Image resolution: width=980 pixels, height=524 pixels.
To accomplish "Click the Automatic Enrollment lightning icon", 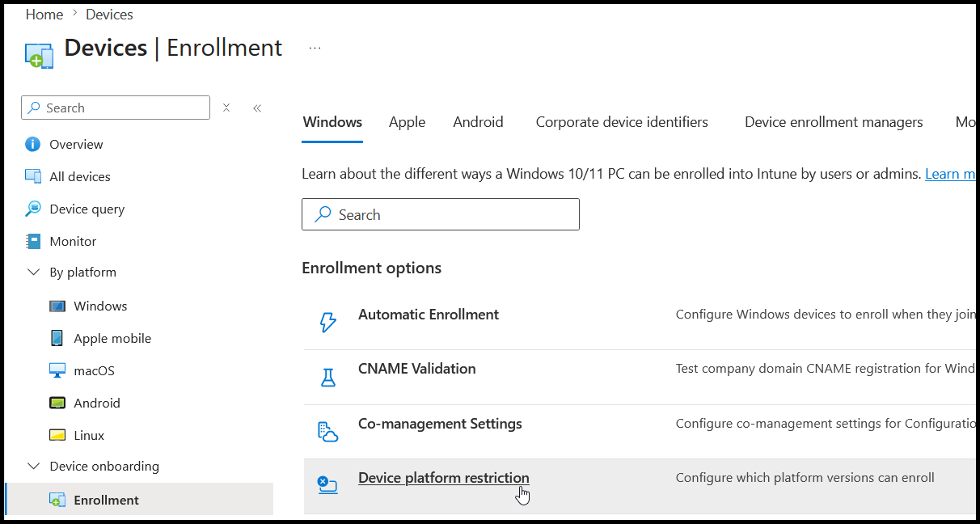I will pyautogui.click(x=327, y=323).
